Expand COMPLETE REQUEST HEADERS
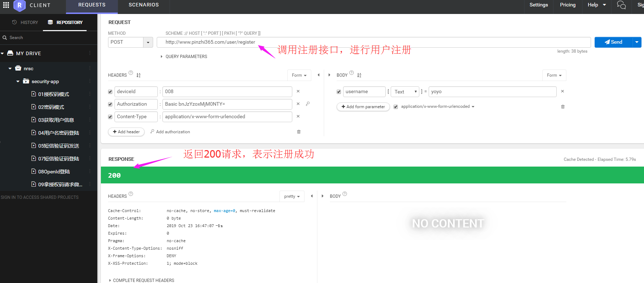Screen dimensions: 644x283 [142, 280]
